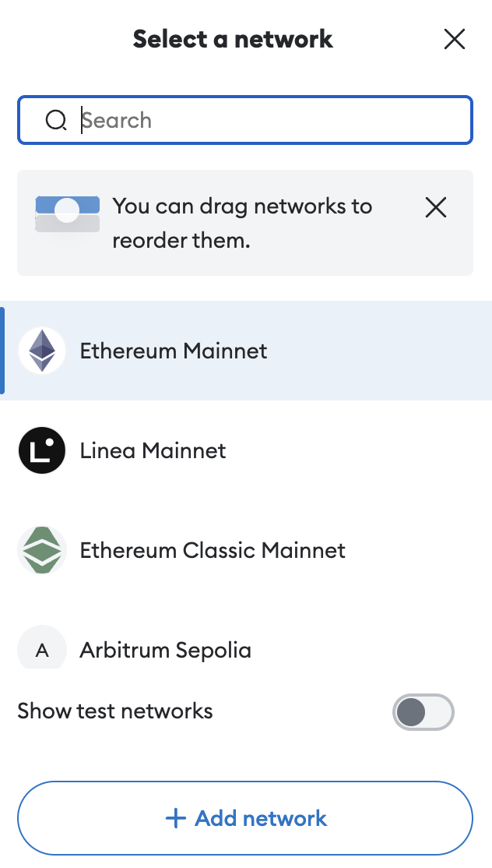The height and width of the screenshot is (868, 492).
Task: Click the blue selected-network indicator bar
Action: (2, 351)
